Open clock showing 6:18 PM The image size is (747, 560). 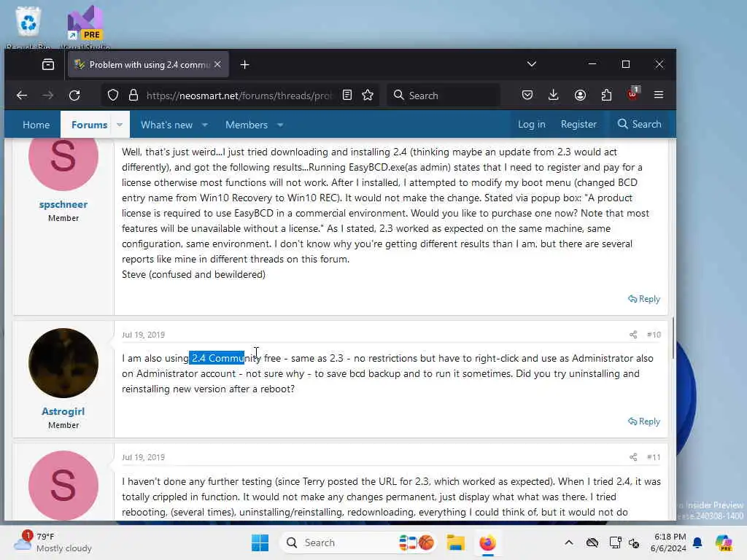pos(669,542)
